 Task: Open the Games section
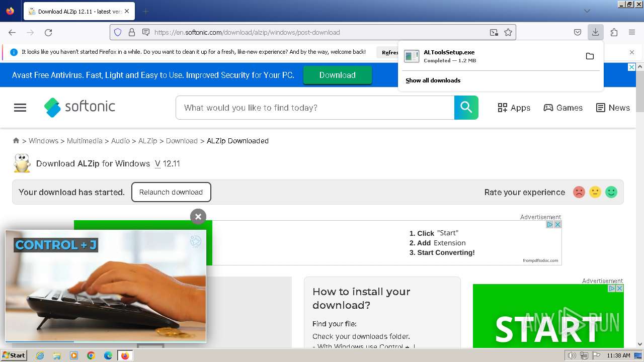pos(563,108)
